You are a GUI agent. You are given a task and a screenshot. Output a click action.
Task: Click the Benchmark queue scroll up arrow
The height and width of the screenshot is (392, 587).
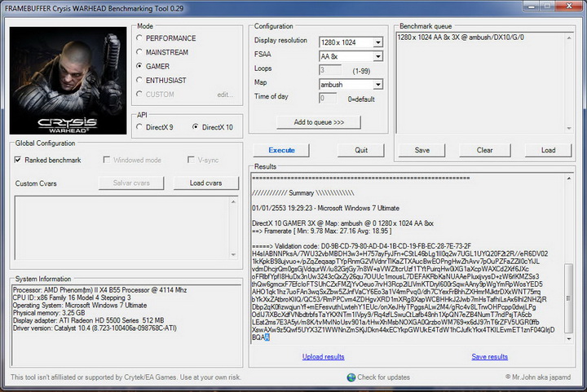click(569, 37)
